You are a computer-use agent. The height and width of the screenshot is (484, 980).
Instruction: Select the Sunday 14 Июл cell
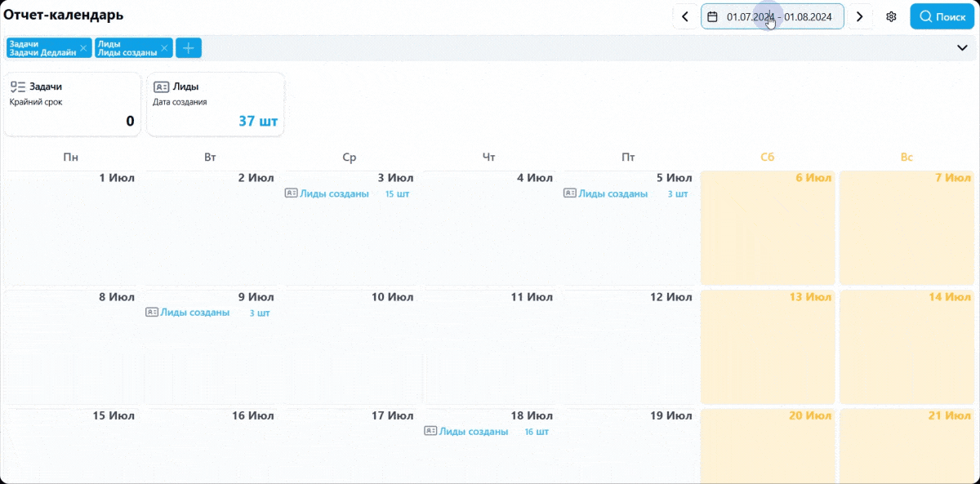pos(907,347)
